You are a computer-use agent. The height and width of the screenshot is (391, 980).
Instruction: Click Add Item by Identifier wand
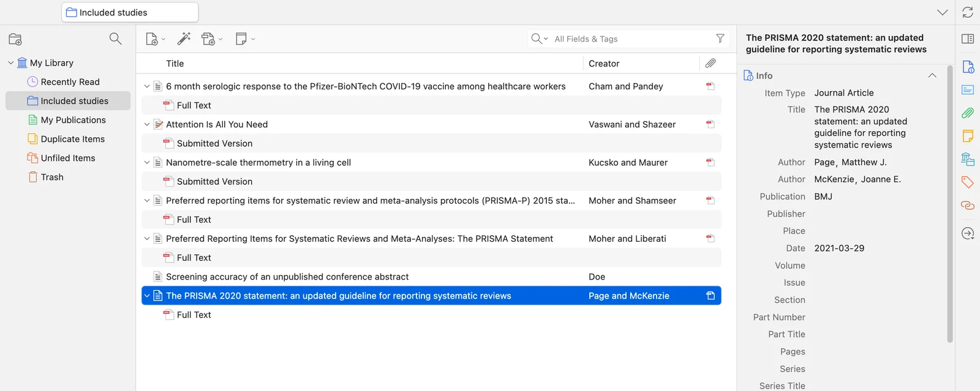[x=184, y=39]
